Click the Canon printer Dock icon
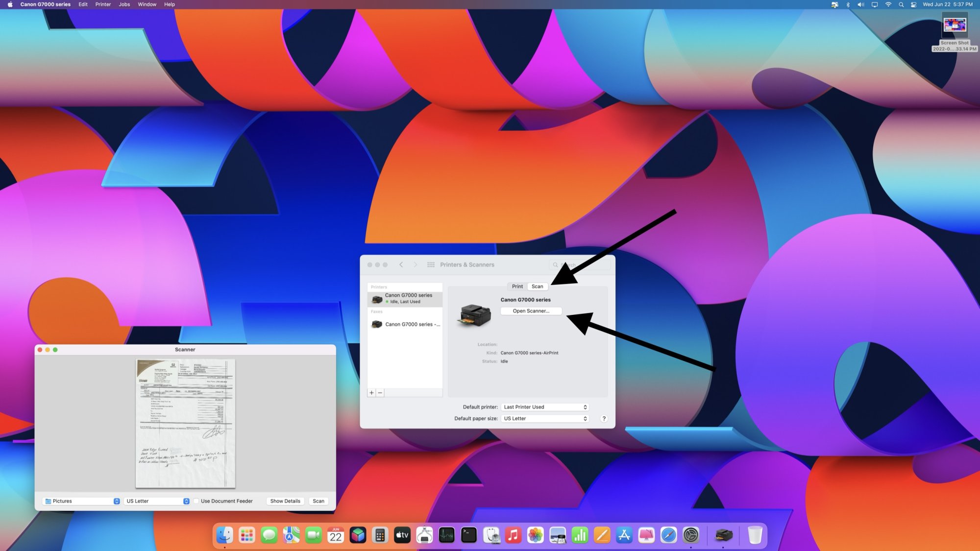 [x=723, y=535]
